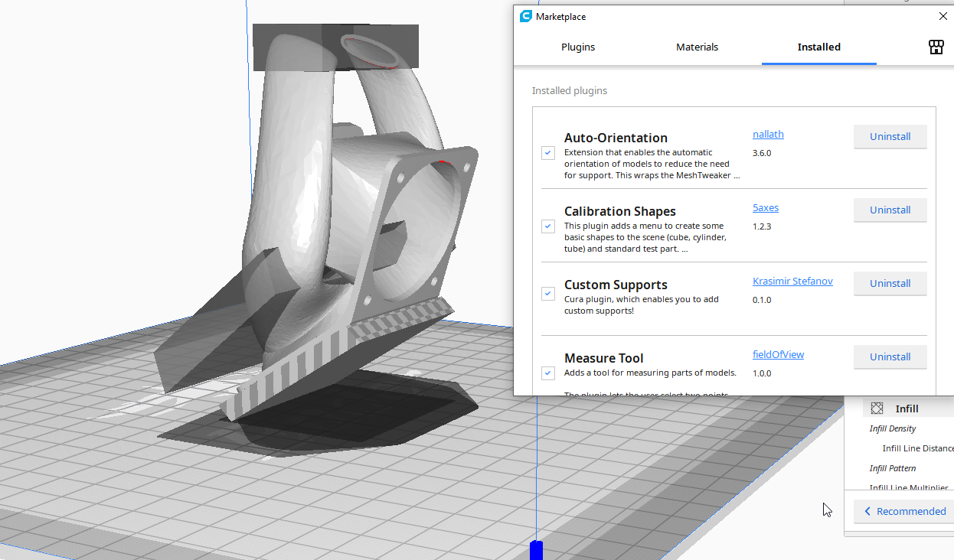The height and width of the screenshot is (560, 954).
Task: Uncheck the Auto-Orientation plugin checkbox
Action: coord(548,153)
